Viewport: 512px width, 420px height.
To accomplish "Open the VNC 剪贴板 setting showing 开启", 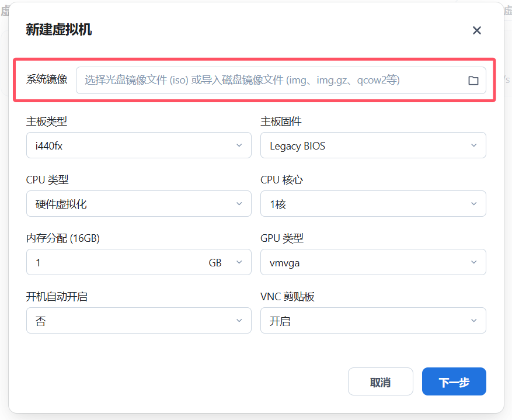I will point(373,320).
